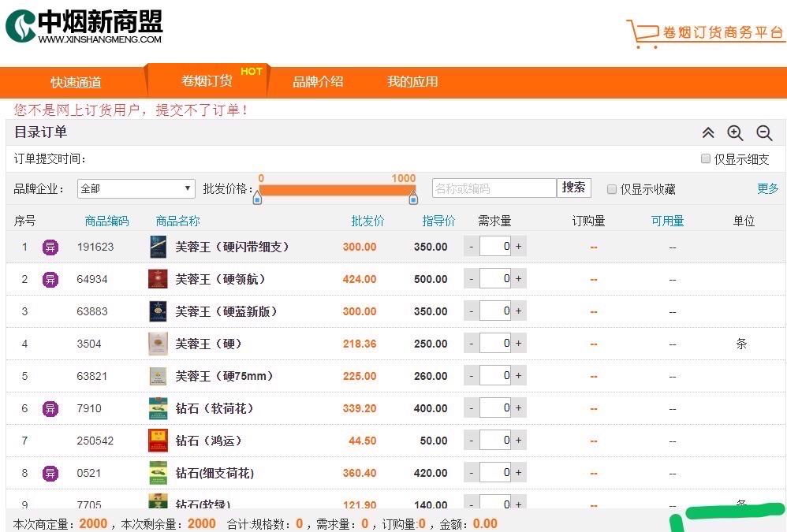787x532 pixels.
Task: Switch to the 我的应用 tab
Action: pos(412,81)
